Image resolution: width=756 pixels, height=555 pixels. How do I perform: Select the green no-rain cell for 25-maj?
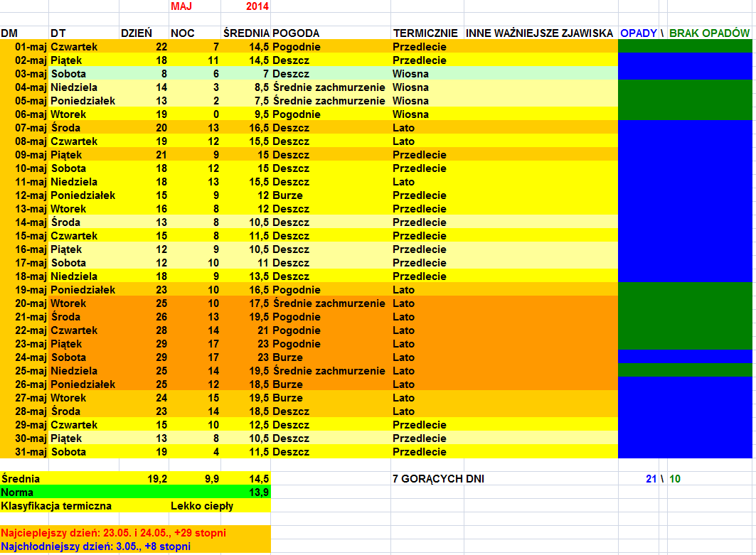tap(684, 370)
